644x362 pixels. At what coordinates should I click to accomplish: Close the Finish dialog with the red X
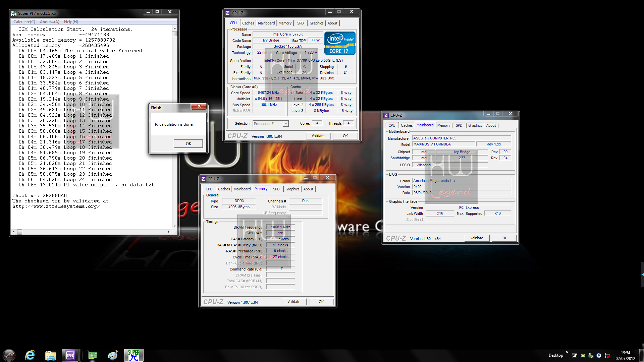pyautogui.click(x=199, y=107)
